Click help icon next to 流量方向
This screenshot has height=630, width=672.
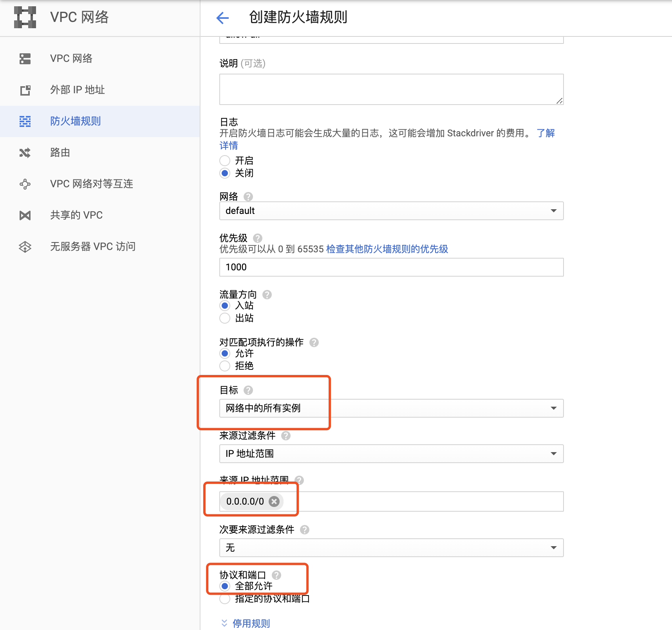(267, 295)
